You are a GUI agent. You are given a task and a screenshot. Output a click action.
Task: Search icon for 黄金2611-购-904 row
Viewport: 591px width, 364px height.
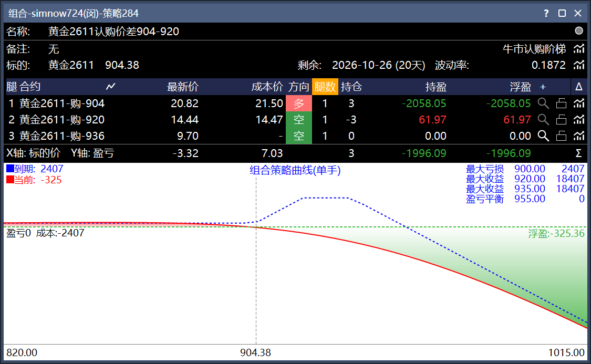point(543,103)
